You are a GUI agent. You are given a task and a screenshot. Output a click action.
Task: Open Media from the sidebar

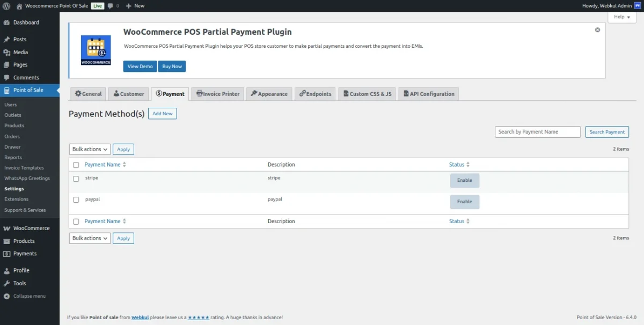pyautogui.click(x=20, y=52)
